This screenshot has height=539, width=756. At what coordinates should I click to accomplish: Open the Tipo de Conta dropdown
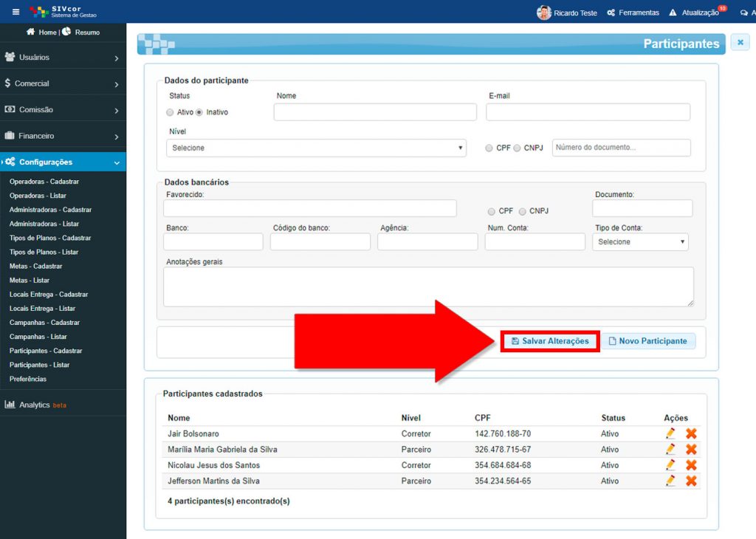(640, 242)
